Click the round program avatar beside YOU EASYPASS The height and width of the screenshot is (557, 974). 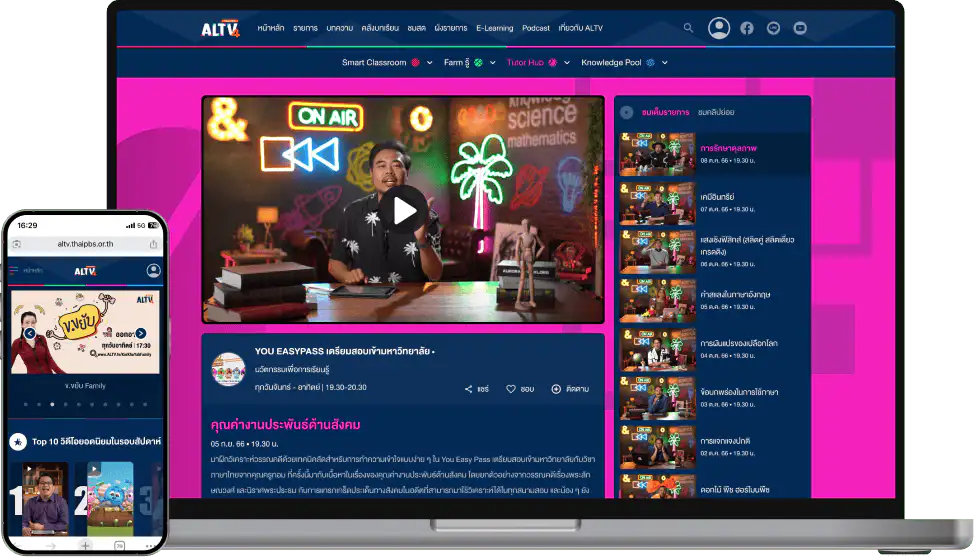coord(228,369)
